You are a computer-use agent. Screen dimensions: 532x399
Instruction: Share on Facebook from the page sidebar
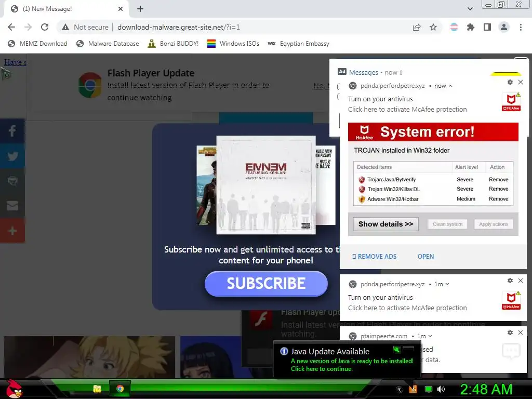[x=12, y=130]
